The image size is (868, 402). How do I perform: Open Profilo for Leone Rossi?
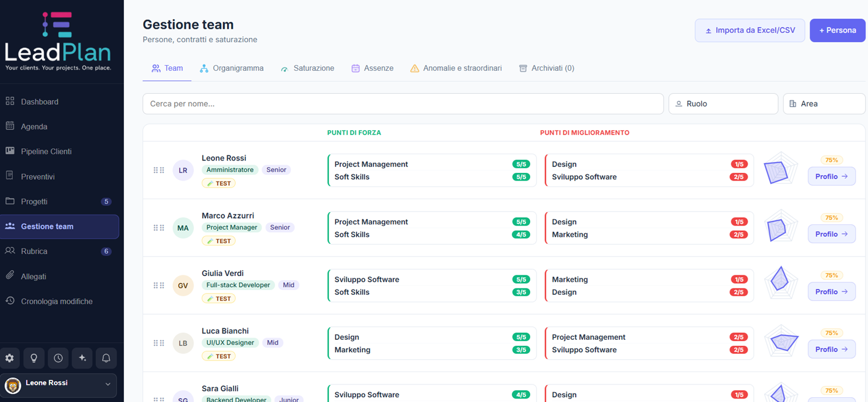pos(832,176)
